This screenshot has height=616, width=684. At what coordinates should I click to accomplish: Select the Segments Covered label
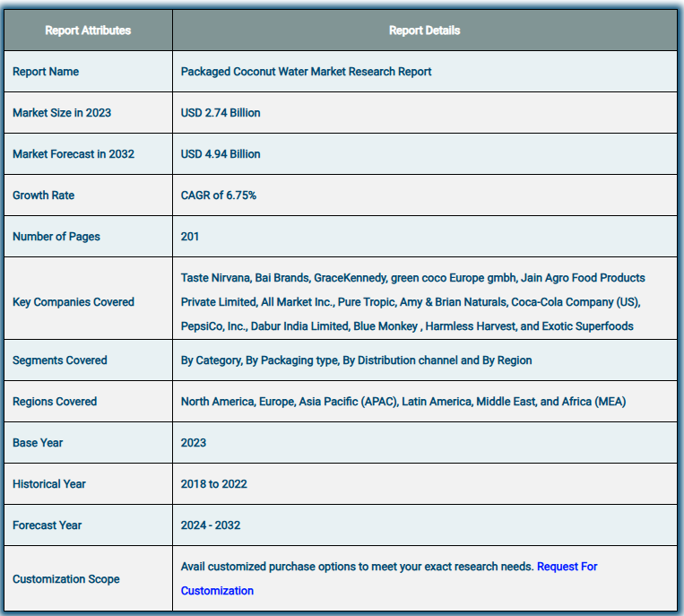click(x=60, y=360)
